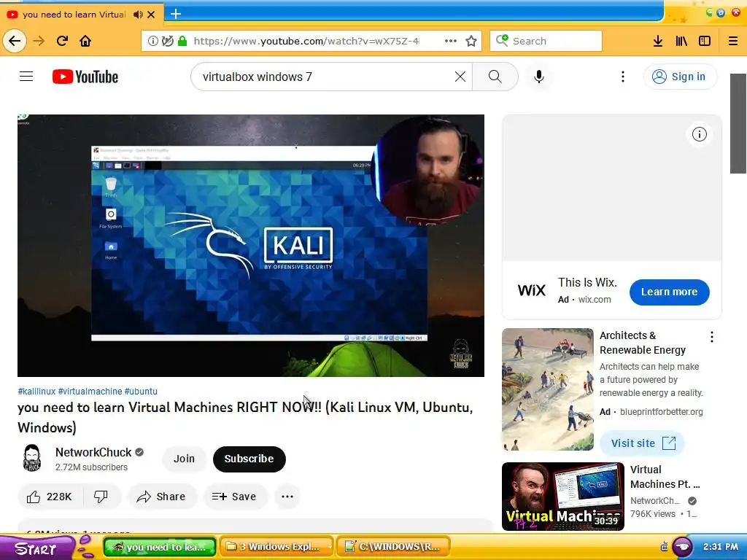The width and height of the screenshot is (747, 560).
Task: Select the 'you need to learn Virtual' tab
Action: point(74,15)
